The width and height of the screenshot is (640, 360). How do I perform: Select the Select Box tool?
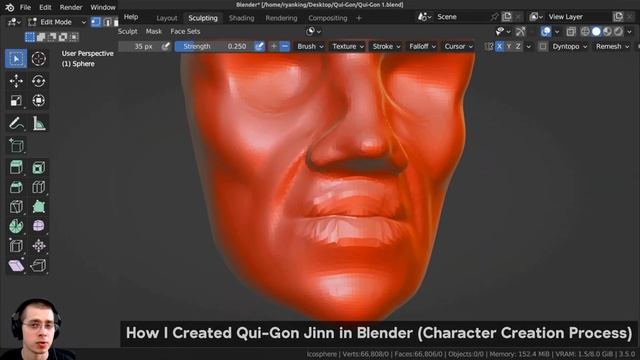pos(16,59)
